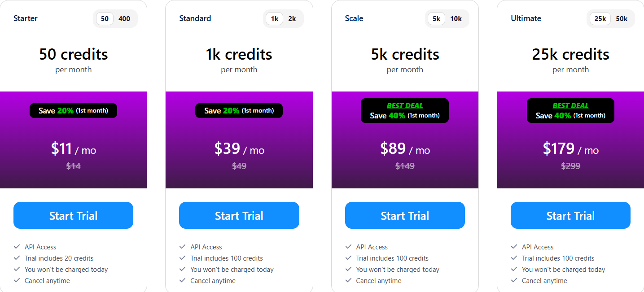Click the crossed-out $299 price on Ultimate
The height and width of the screenshot is (292, 644).
pyautogui.click(x=570, y=166)
